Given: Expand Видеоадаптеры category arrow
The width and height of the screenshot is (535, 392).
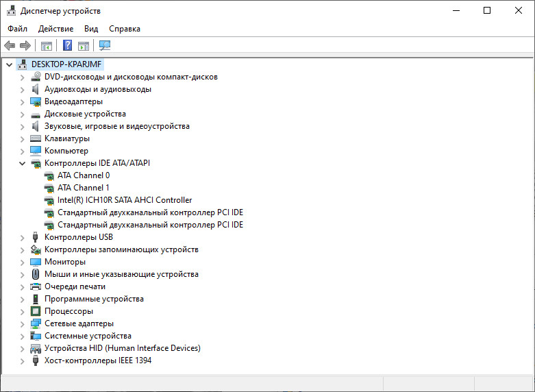Looking at the screenshot, I should (22, 102).
